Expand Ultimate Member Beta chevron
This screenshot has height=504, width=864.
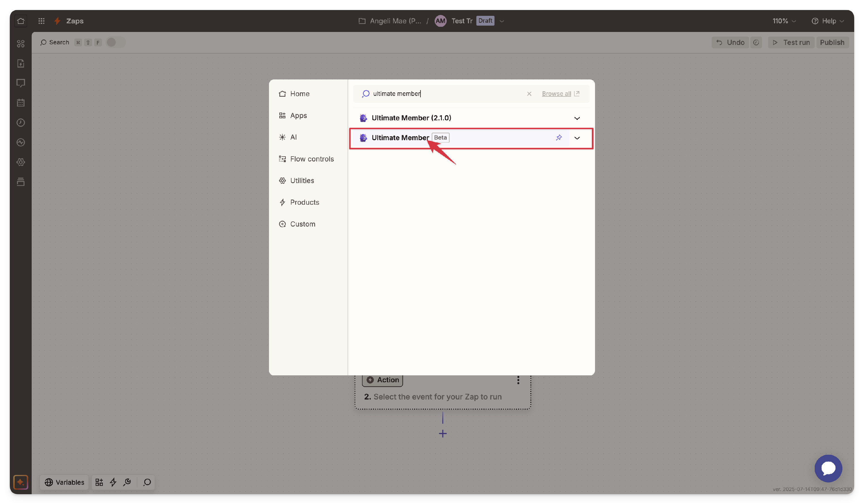[577, 138]
